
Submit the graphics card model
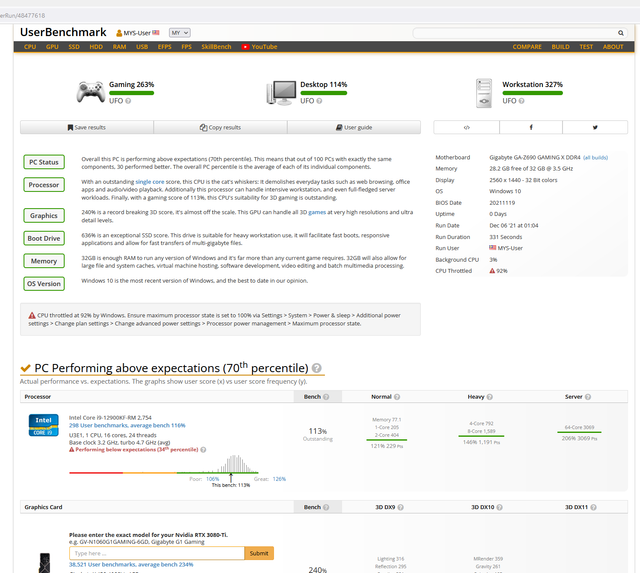click(x=259, y=553)
